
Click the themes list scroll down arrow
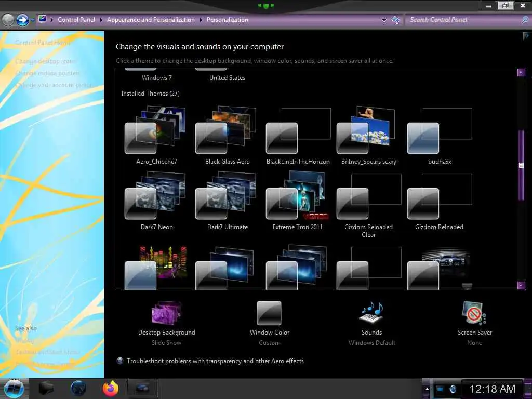521,285
